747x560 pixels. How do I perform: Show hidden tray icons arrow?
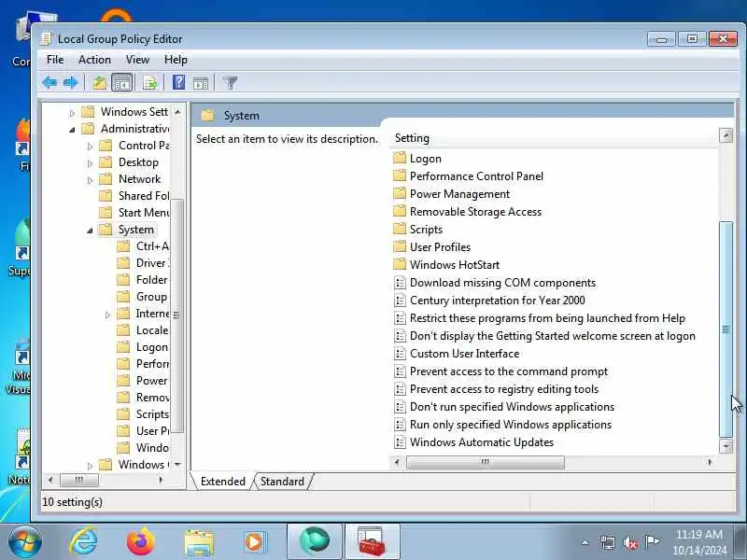pyautogui.click(x=585, y=542)
